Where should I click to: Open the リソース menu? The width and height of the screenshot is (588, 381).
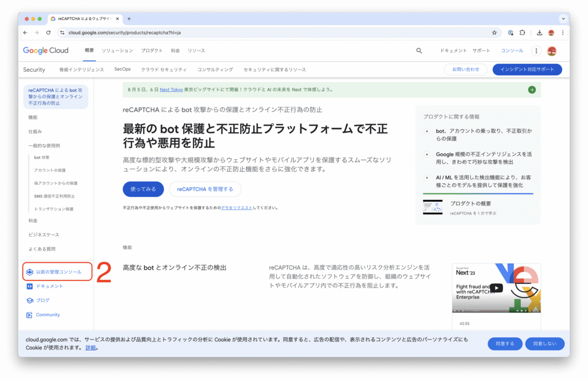196,51
